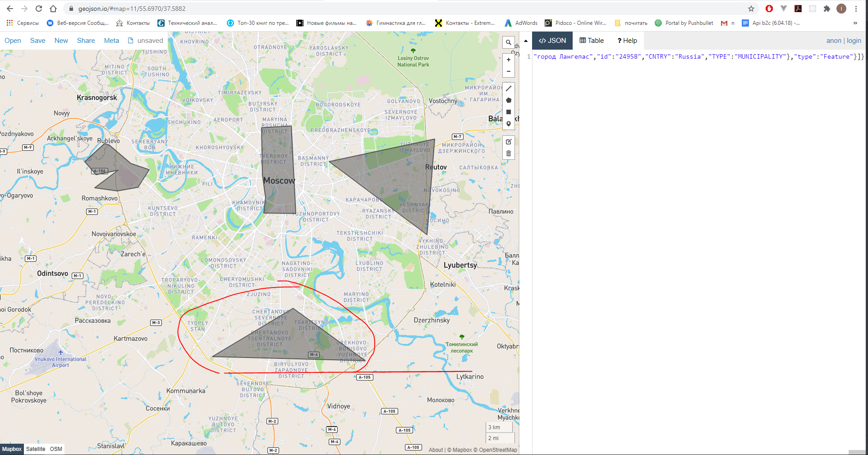The height and width of the screenshot is (455, 868).
Task: Open the New menu
Action: pyautogui.click(x=61, y=41)
